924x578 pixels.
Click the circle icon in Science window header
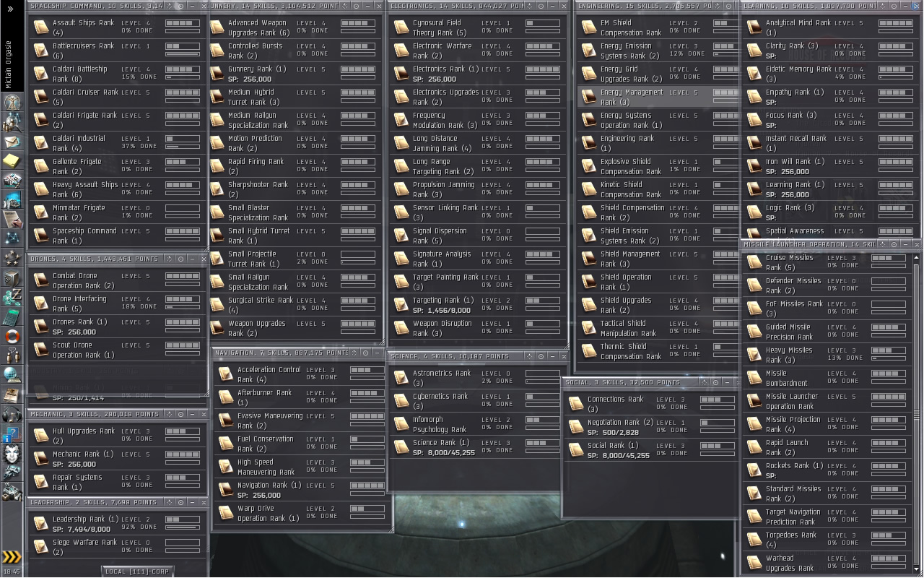[541, 356]
